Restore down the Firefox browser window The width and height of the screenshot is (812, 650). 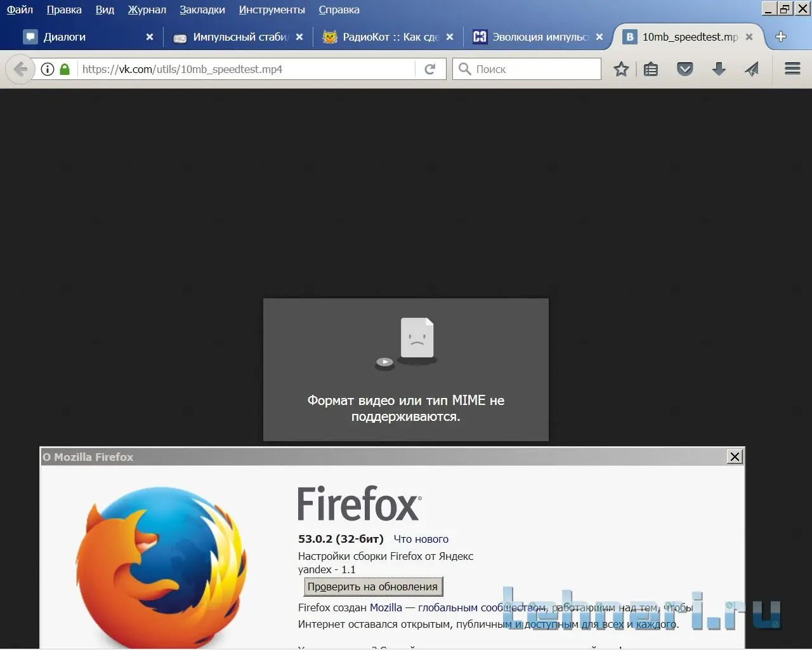click(785, 8)
